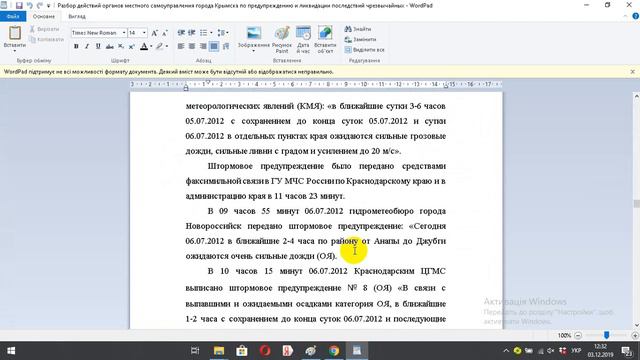
Task: Open Task View in the taskbar
Action: pos(195,351)
